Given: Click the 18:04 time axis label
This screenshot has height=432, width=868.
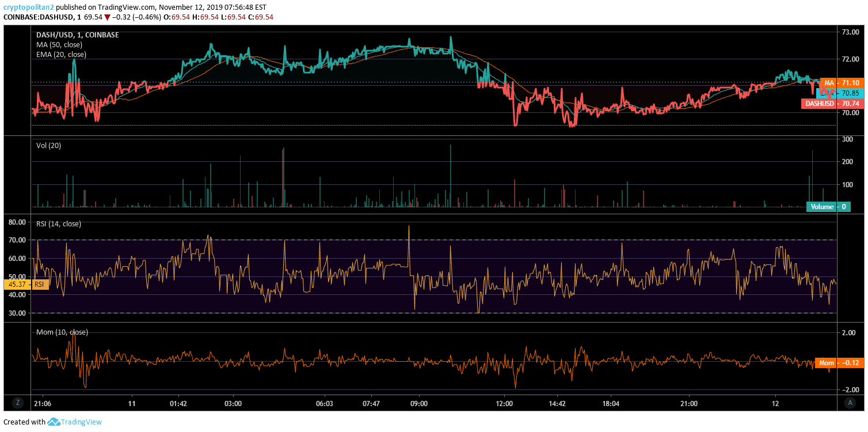Looking at the screenshot, I should [610, 403].
